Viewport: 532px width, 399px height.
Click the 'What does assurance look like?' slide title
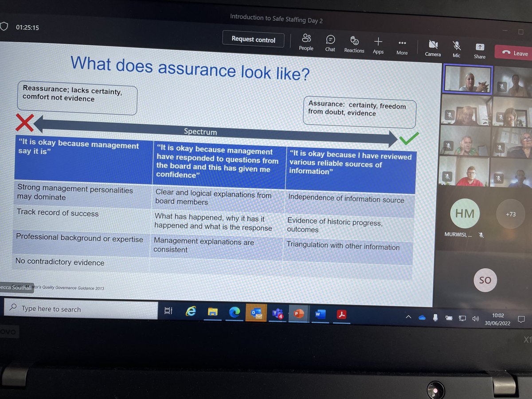(x=190, y=69)
